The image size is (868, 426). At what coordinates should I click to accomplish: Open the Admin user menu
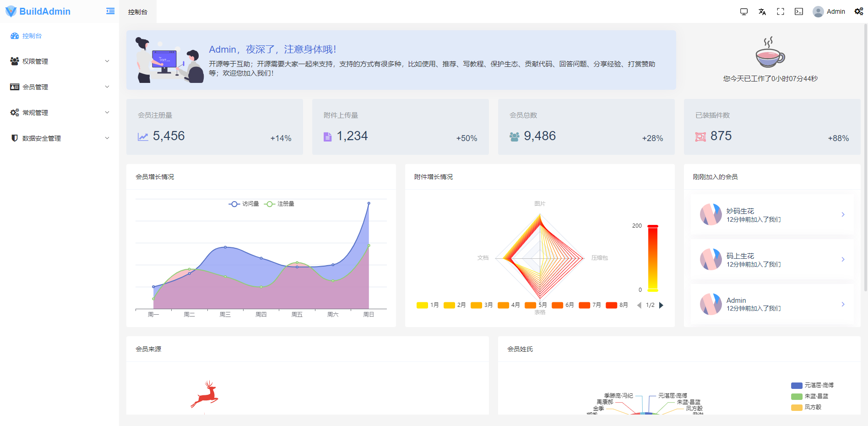coord(829,11)
